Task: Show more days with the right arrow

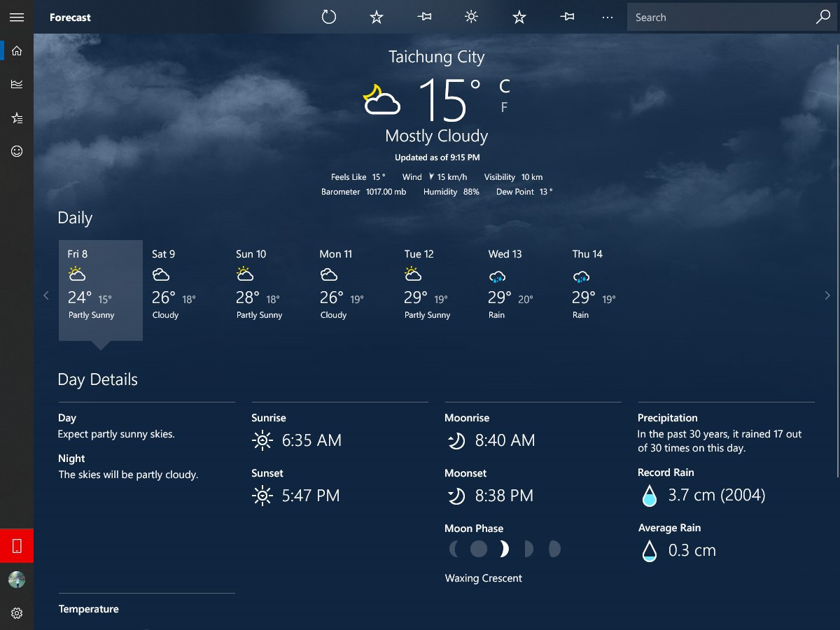Action: (827, 295)
